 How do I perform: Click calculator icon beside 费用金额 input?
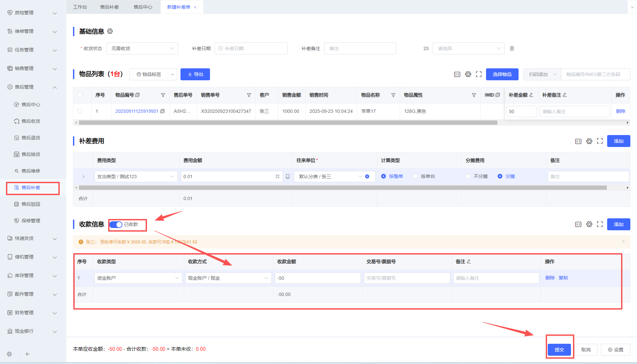(288, 177)
